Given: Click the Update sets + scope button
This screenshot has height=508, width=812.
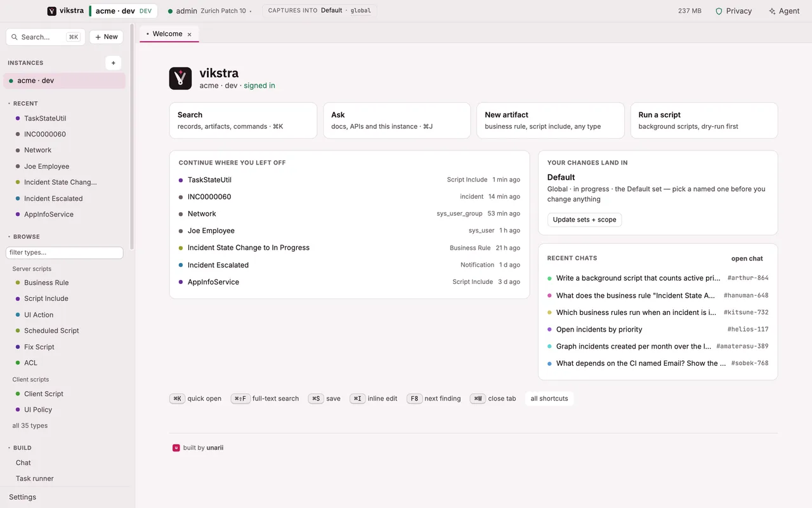Looking at the screenshot, I should [584, 220].
